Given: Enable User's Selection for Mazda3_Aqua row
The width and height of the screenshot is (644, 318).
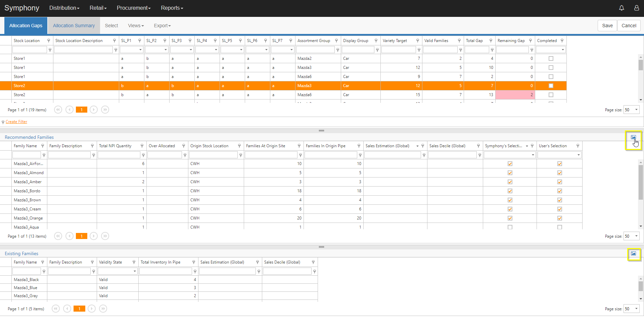Looking at the screenshot, I should (x=559, y=227).
